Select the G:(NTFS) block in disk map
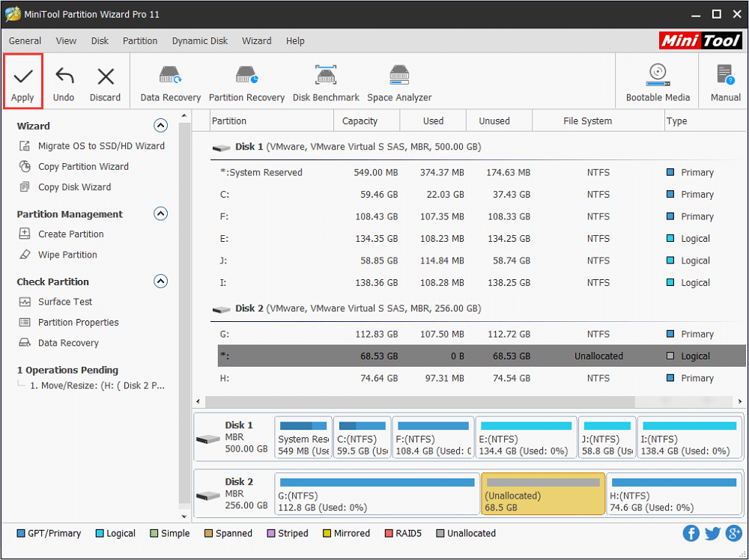The height and width of the screenshot is (560, 749). coord(377,493)
